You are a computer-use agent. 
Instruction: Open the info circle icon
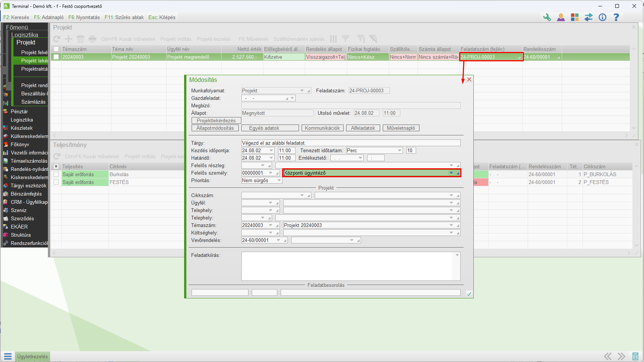(602, 17)
